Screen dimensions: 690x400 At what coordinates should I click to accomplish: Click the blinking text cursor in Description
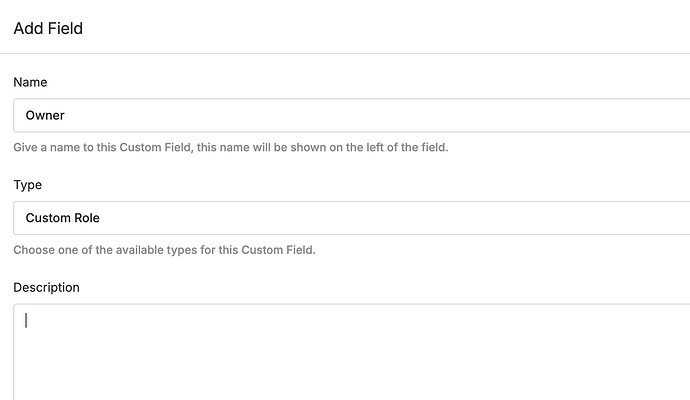(x=26, y=321)
